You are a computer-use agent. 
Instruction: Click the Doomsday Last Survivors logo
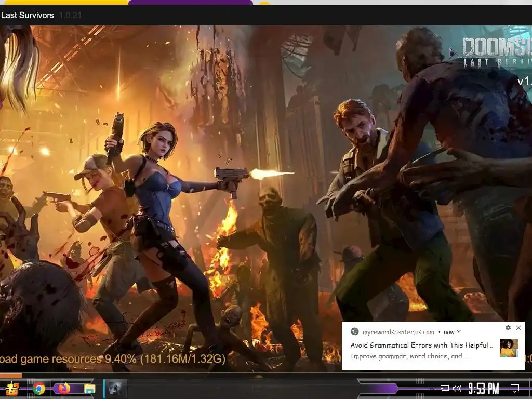(x=497, y=52)
